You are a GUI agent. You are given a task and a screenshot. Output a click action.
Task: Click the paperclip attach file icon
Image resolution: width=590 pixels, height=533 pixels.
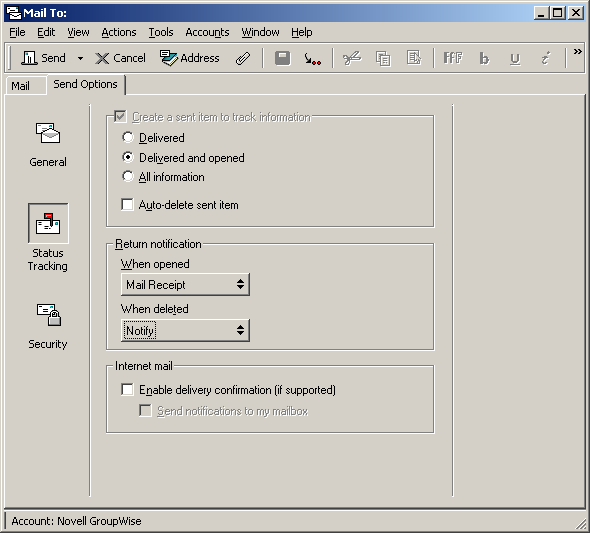click(243, 58)
